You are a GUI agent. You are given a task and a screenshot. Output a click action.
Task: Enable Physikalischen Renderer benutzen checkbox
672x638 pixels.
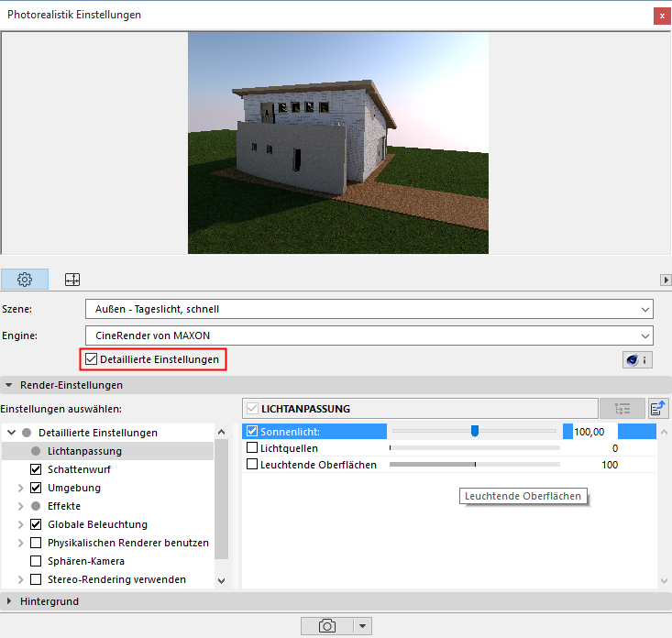click(x=36, y=543)
